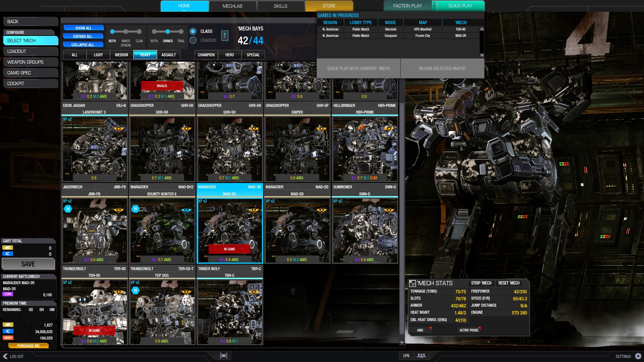Select the Class sorting radio button
The width and height of the screenshot is (644, 362).
coord(193,31)
